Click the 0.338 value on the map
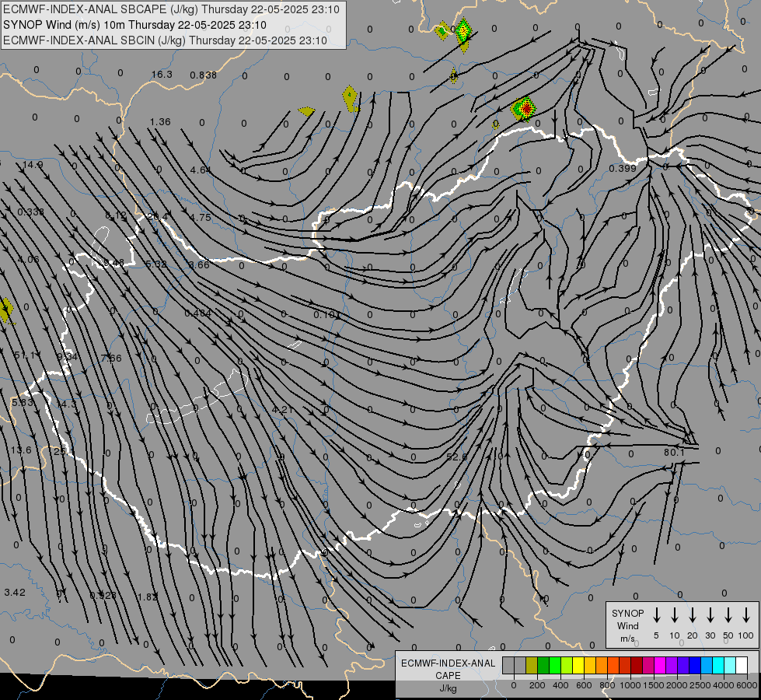Viewport: 761px width, 700px height. [x=30, y=212]
